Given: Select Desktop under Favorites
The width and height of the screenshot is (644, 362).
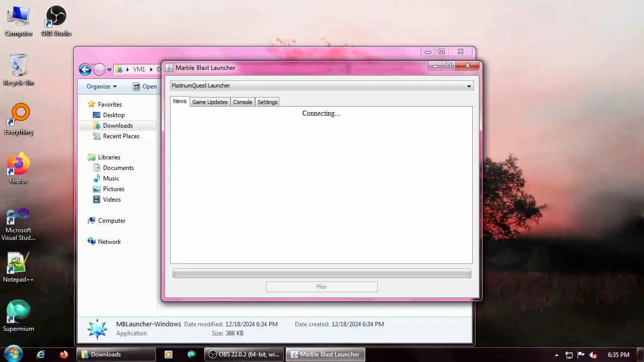Looking at the screenshot, I should [x=109, y=115].
